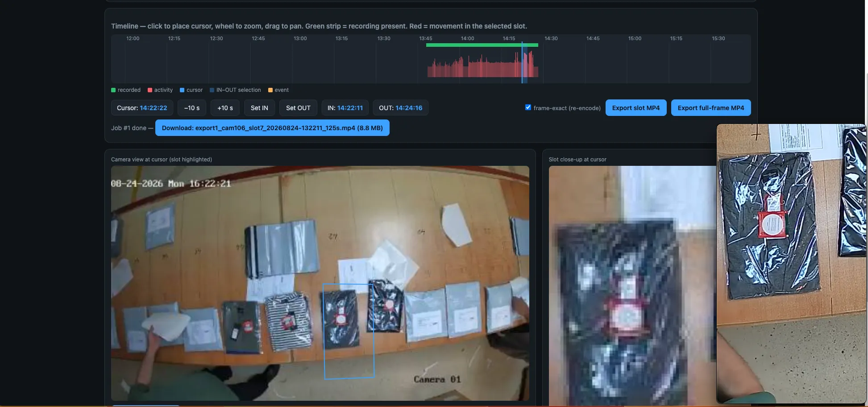
Task: Select the Cursor 14:22:22 time display
Action: [x=142, y=108]
